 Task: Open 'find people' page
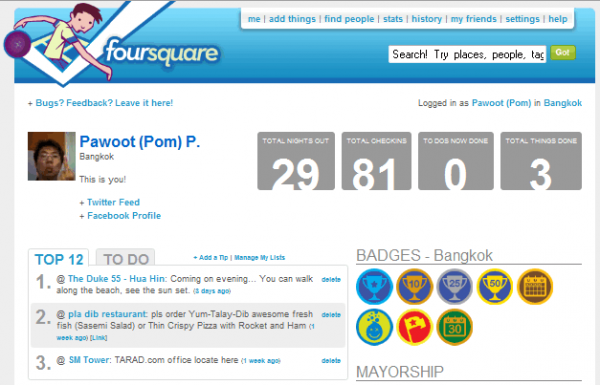(349, 19)
